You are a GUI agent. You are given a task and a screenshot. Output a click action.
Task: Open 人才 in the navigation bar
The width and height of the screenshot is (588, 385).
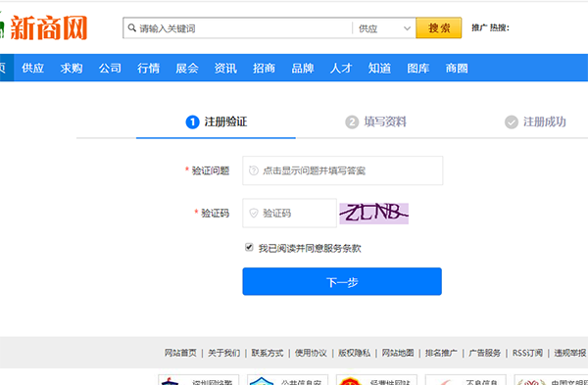click(341, 68)
